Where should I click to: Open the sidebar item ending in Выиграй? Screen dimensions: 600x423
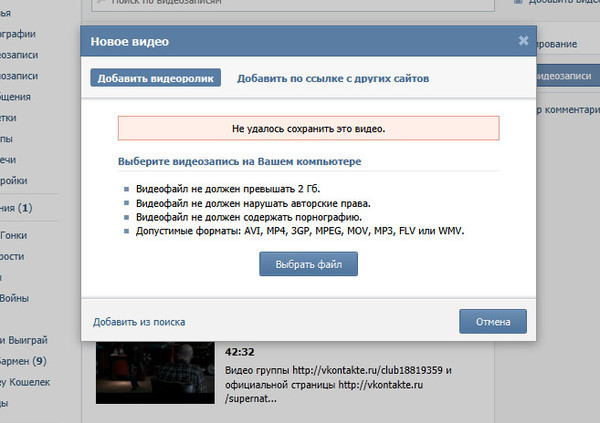pyautogui.click(x=24, y=340)
